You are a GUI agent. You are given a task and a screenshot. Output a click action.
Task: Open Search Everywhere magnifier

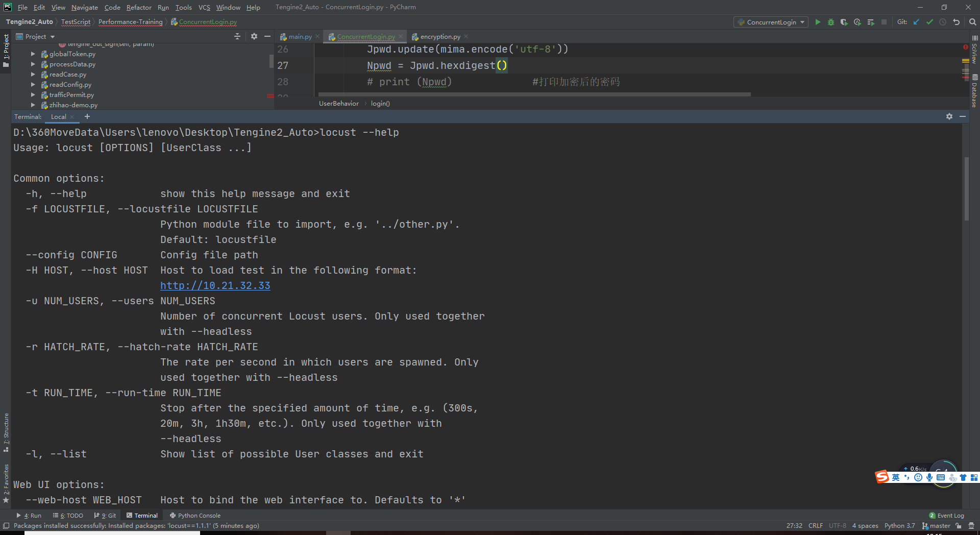[973, 22]
